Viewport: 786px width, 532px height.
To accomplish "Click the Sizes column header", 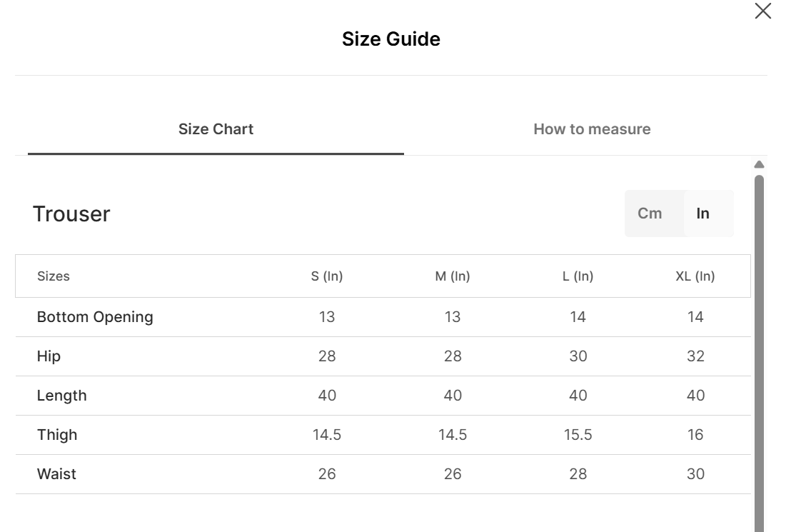I will (54, 276).
